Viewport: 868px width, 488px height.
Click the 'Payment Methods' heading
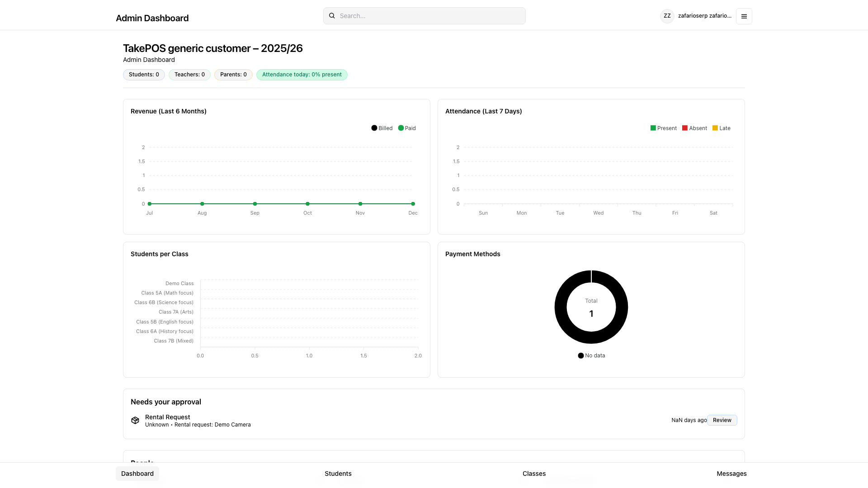[x=472, y=254]
